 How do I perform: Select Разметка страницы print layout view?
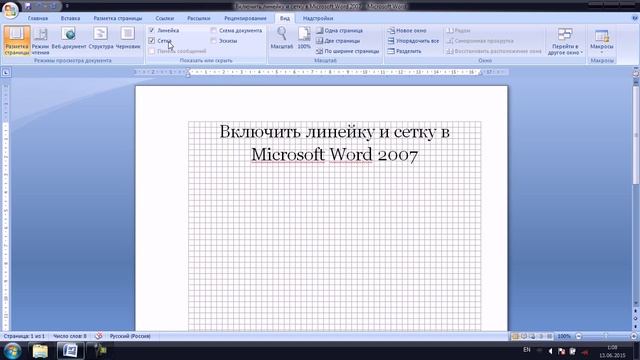tap(17, 40)
